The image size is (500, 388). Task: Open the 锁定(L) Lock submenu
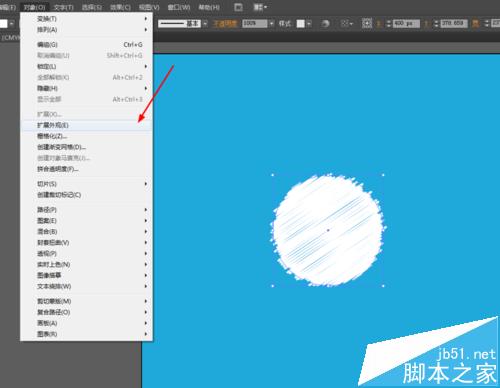[x=87, y=67]
